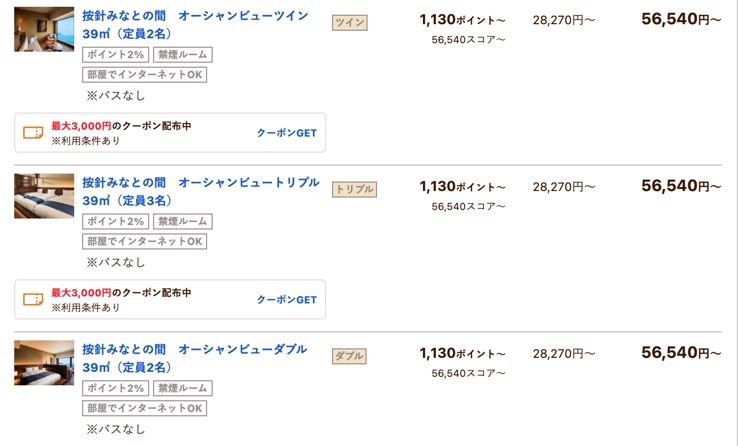Viewport: 738px width, 446px height.
Task: Click the Double room 1,130ポイント value
Action: [x=462, y=353]
